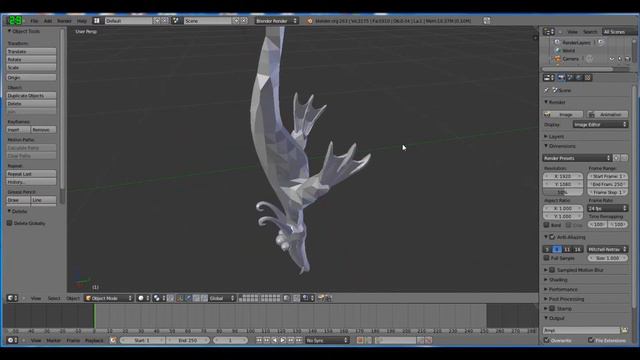Select the Render properties tab icon

[562, 78]
